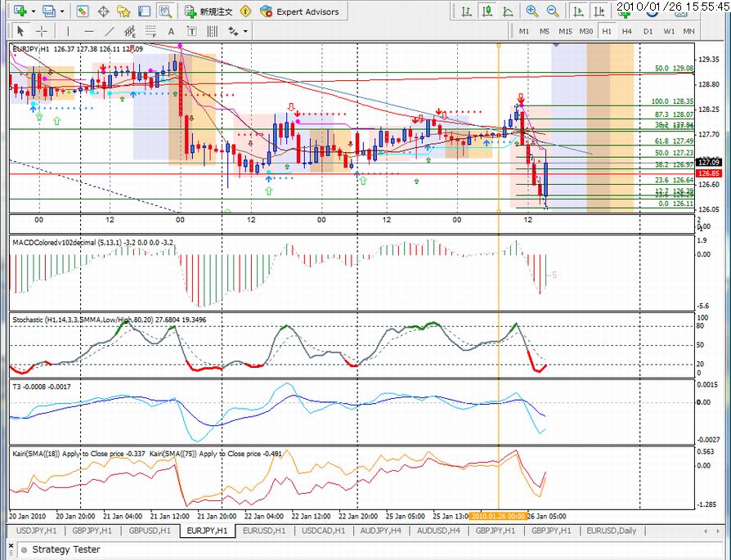
Task: Open the EURUSD,H1 chart tab
Action: pyautogui.click(x=264, y=531)
